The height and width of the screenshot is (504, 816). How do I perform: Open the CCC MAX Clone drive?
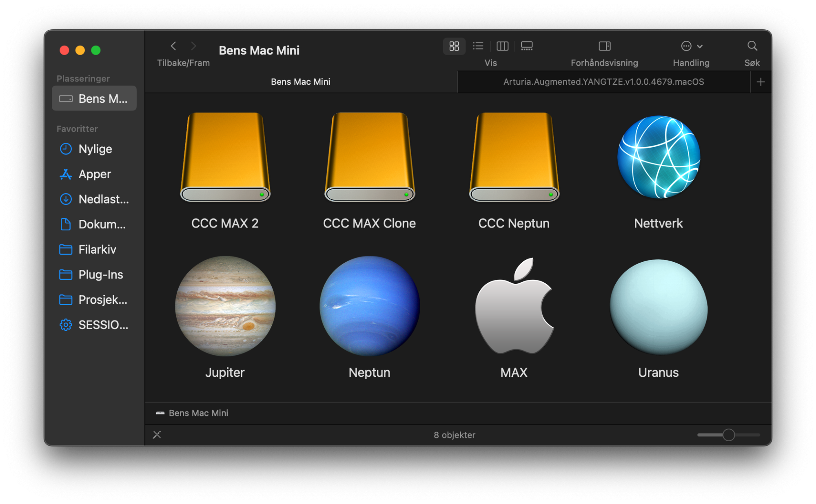[x=370, y=157]
